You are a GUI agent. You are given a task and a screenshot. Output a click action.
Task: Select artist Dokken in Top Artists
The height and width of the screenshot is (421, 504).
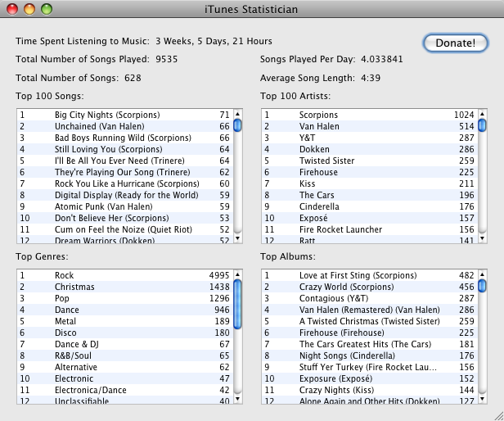(x=370, y=149)
